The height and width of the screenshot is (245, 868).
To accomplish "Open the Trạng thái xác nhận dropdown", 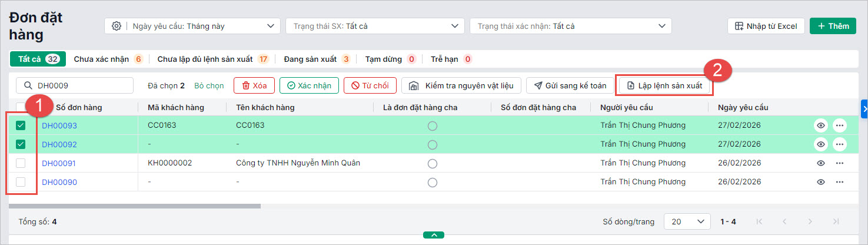I will (x=570, y=26).
